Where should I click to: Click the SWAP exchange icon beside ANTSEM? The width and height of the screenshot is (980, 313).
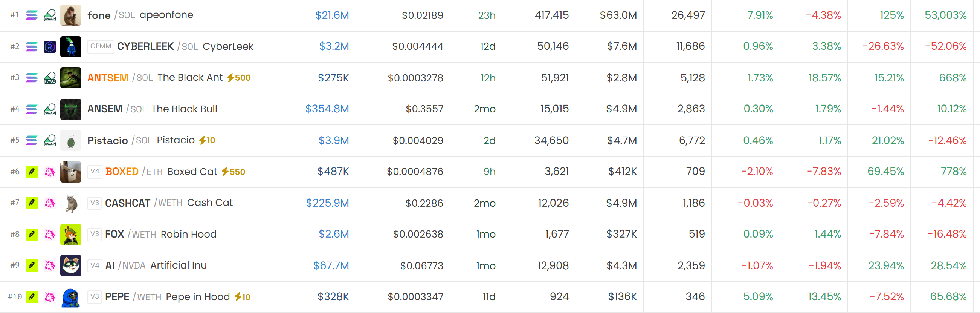(50, 78)
